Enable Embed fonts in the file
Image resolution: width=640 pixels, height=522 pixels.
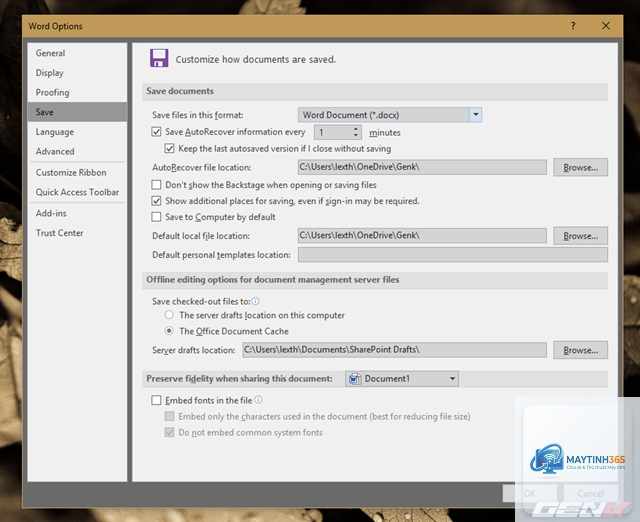(156, 400)
